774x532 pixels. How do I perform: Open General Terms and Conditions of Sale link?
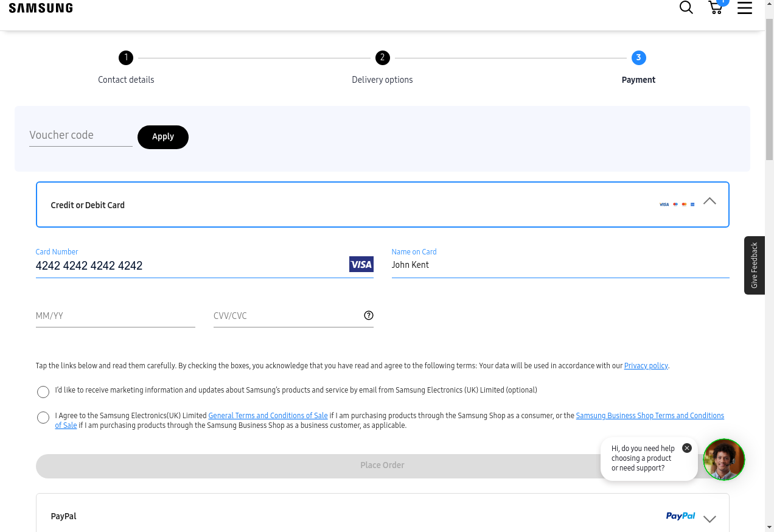[x=268, y=416]
